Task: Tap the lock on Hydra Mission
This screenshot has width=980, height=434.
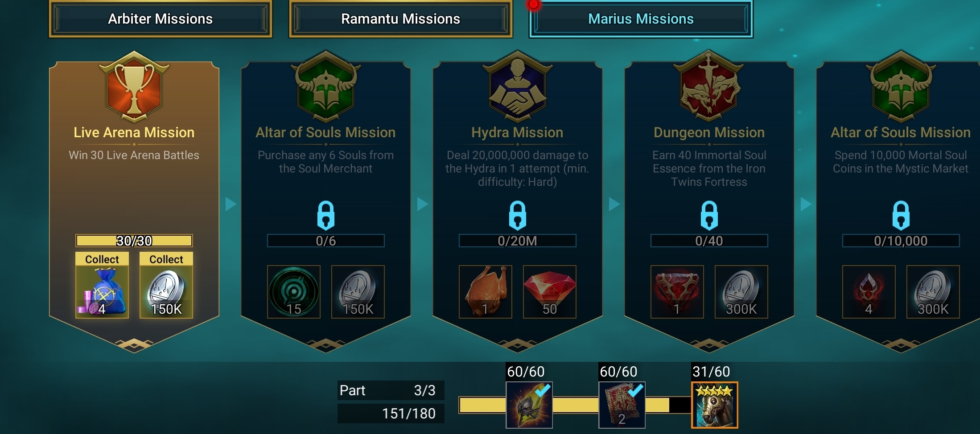Action: click(x=518, y=215)
